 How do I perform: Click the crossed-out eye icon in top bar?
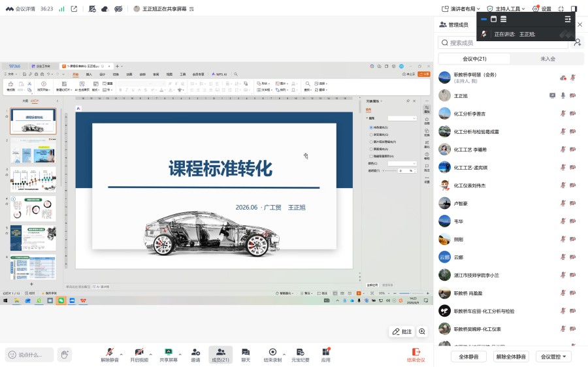pyautogui.click(x=118, y=8)
